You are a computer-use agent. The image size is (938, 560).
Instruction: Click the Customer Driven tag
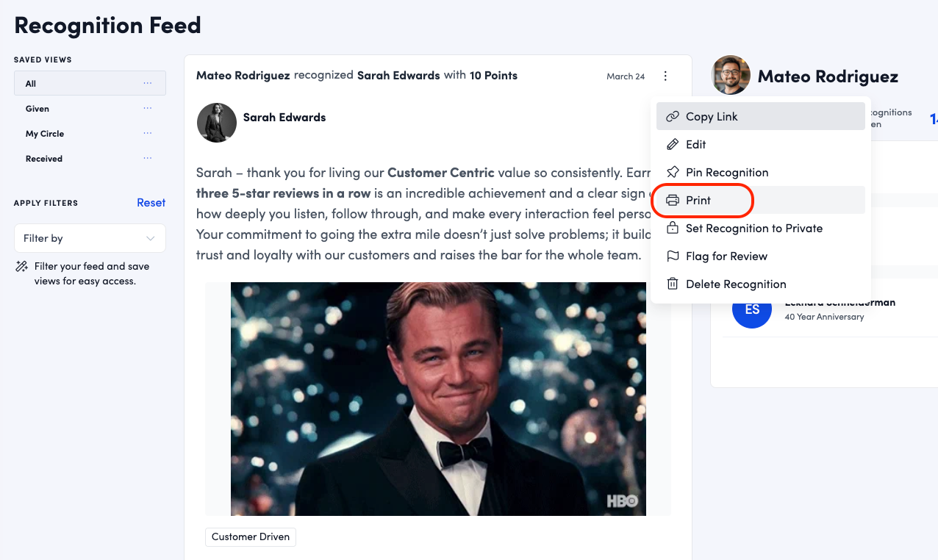pos(251,537)
